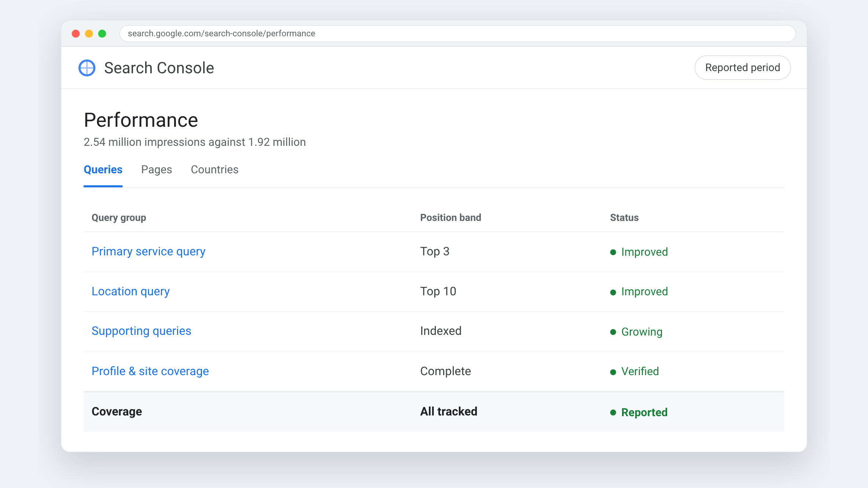Open the Location query link
This screenshot has width=868, height=488.
[130, 292]
